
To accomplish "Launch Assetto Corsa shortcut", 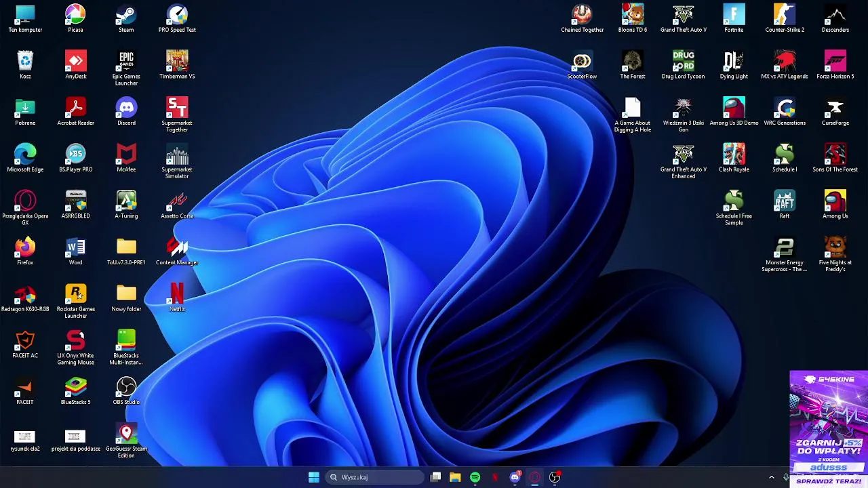I will point(177,205).
